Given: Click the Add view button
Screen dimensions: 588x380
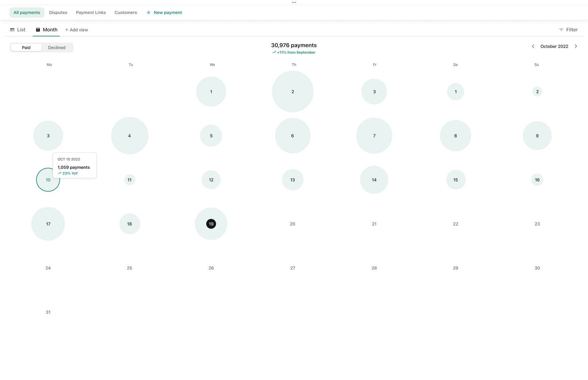Looking at the screenshot, I should tap(77, 30).
